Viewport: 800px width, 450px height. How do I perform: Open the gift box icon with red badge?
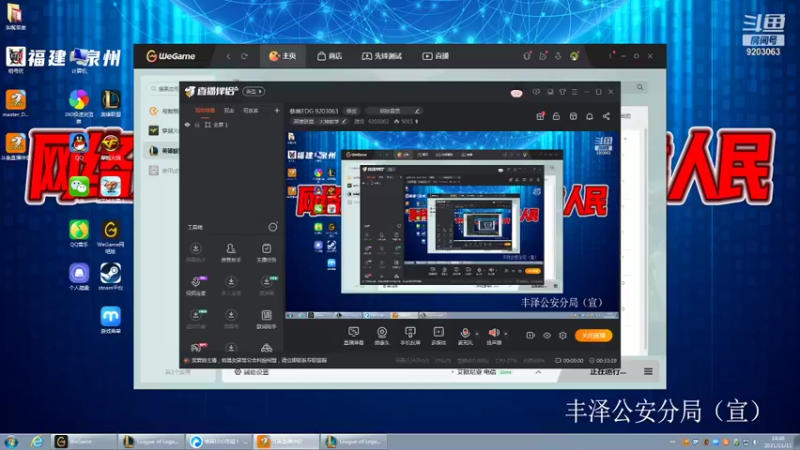[540, 116]
